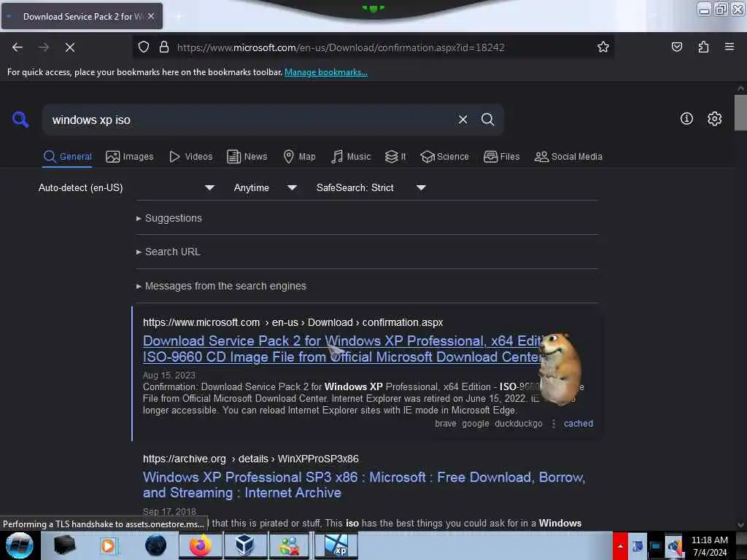Image resolution: width=747 pixels, height=560 pixels.
Task: Click the brave engine label
Action: (x=446, y=424)
